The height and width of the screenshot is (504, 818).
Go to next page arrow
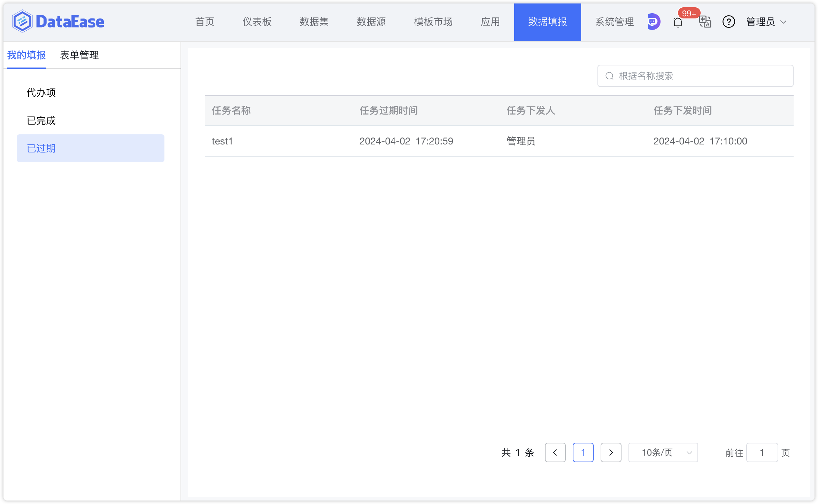(611, 452)
